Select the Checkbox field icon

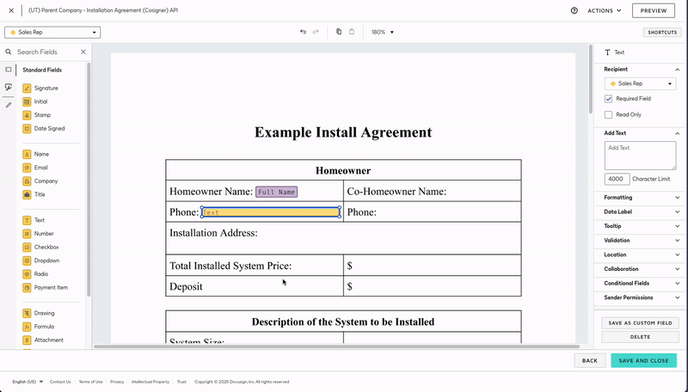point(27,247)
